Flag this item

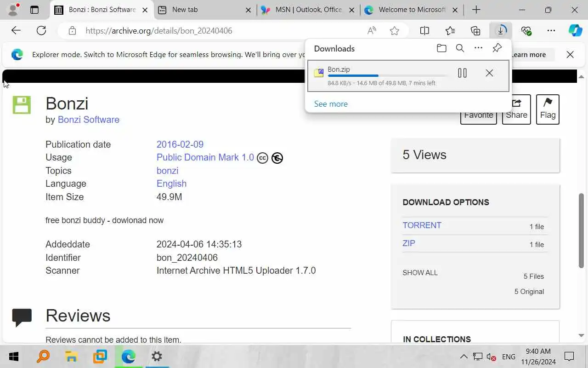click(x=548, y=109)
